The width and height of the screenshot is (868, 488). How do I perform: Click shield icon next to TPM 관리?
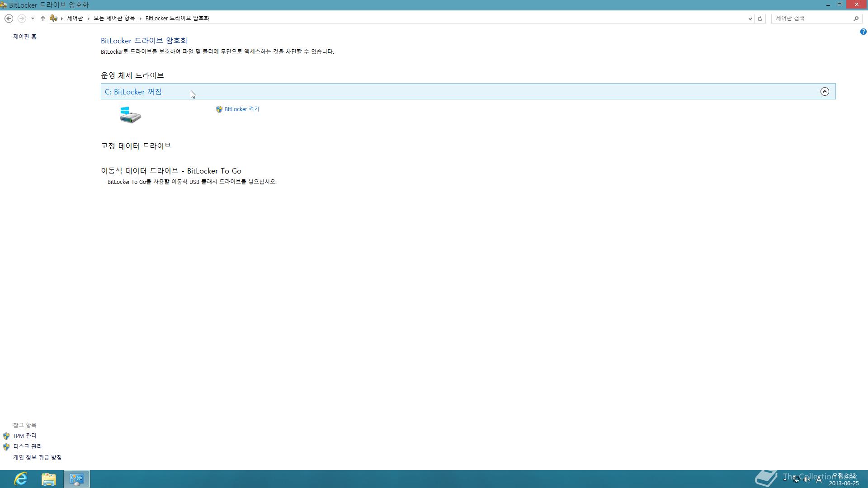(x=6, y=436)
